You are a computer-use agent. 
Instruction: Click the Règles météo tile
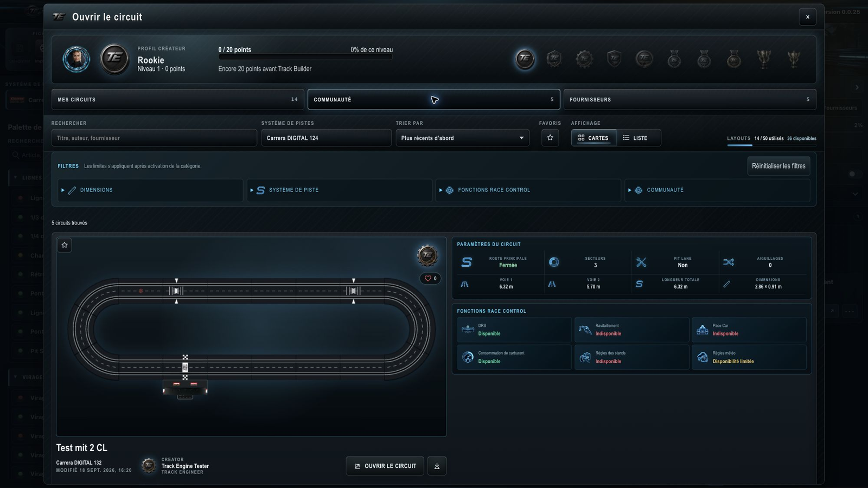[749, 357]
